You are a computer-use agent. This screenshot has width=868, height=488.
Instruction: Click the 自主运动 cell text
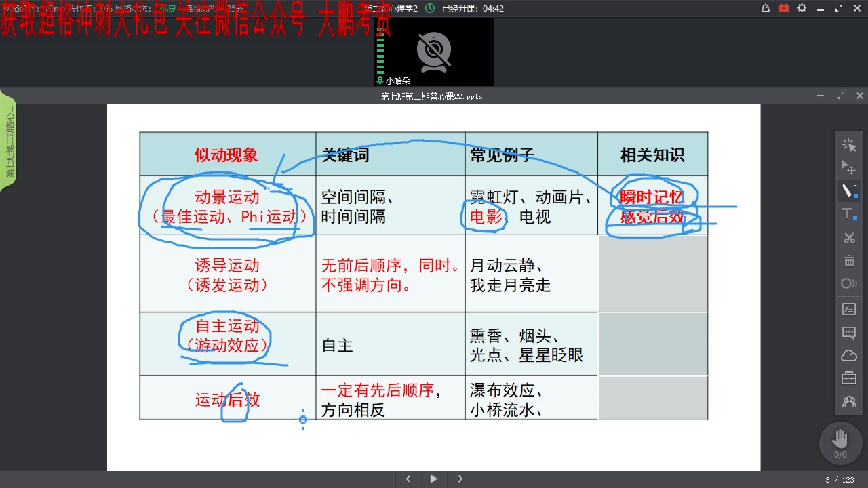pos(227,326)
